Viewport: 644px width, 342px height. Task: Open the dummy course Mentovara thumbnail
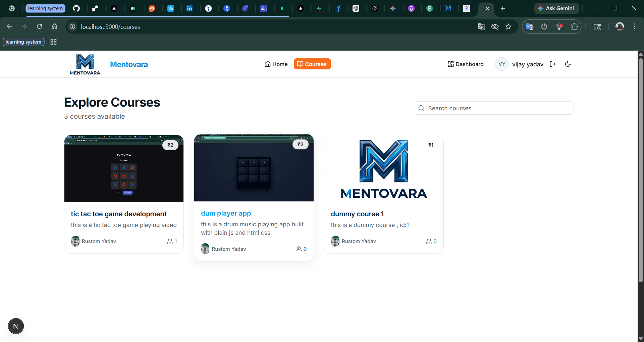pyautogui.click(x=384, y=169)
